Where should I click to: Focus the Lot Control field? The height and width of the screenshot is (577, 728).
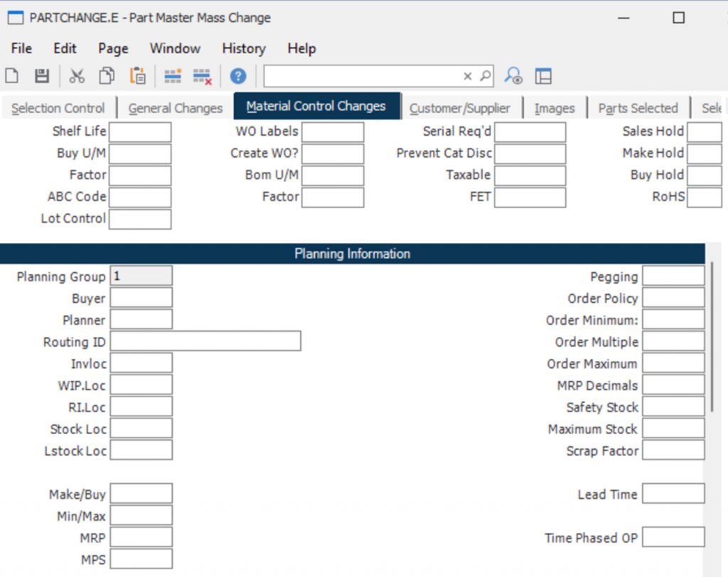point(140,219)
